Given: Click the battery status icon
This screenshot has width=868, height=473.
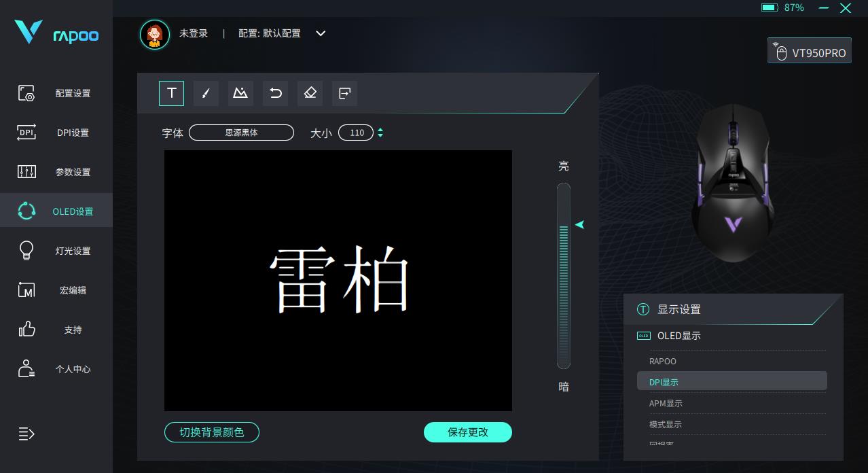Looking at the screenshot, I should point(770,7).
